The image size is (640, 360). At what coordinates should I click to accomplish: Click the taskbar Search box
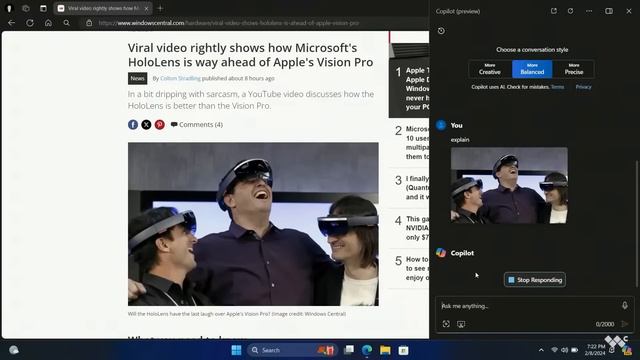coord(292,350)
